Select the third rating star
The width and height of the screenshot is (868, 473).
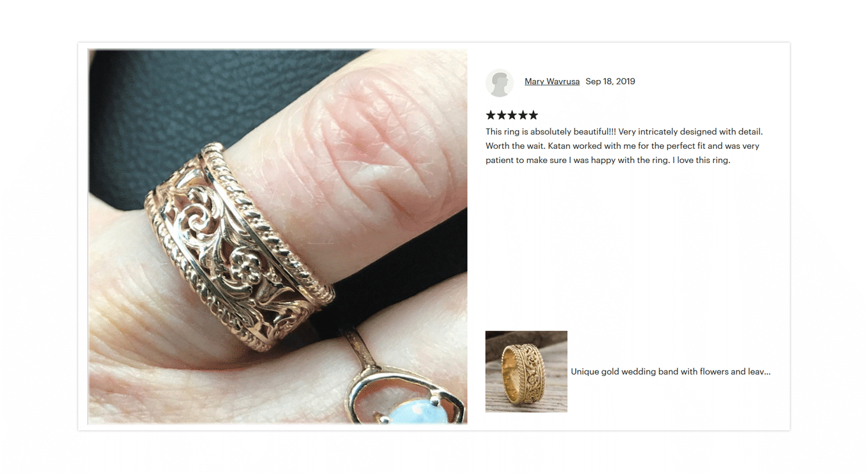[x=512, y=115]
